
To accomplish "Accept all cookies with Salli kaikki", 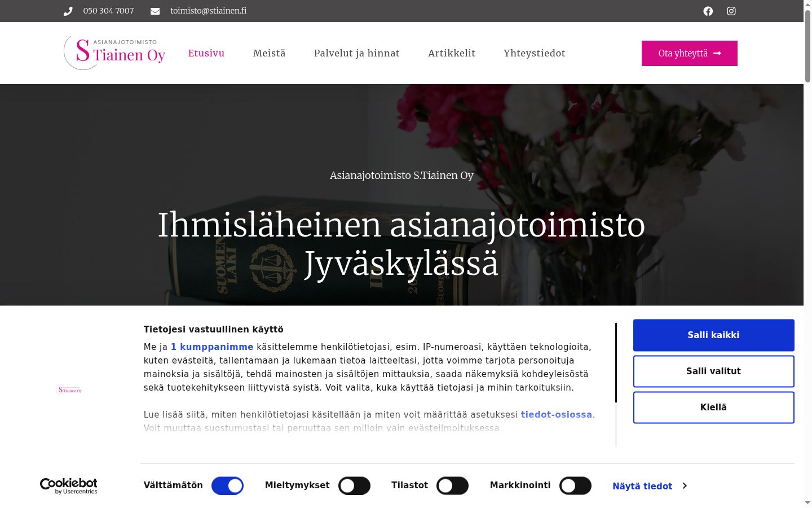I will click(714, 335).
